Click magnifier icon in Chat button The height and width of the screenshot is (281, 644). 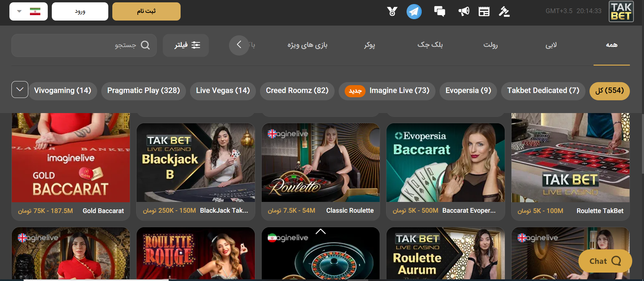point(616,261)
